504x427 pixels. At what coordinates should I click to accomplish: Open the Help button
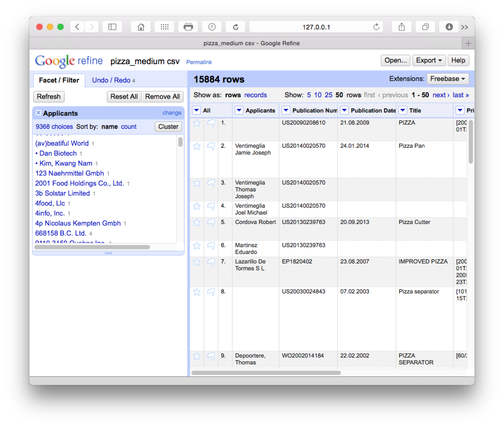click(458, 60)
